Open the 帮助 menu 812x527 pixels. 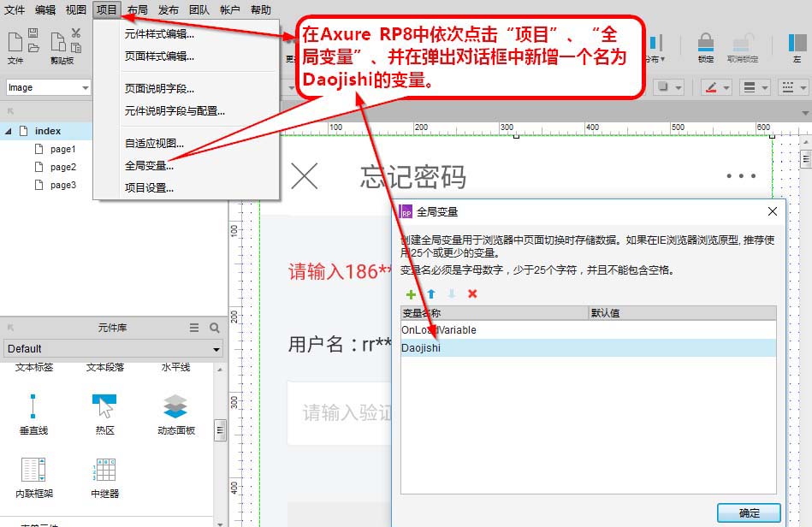(x=260, y=9)
